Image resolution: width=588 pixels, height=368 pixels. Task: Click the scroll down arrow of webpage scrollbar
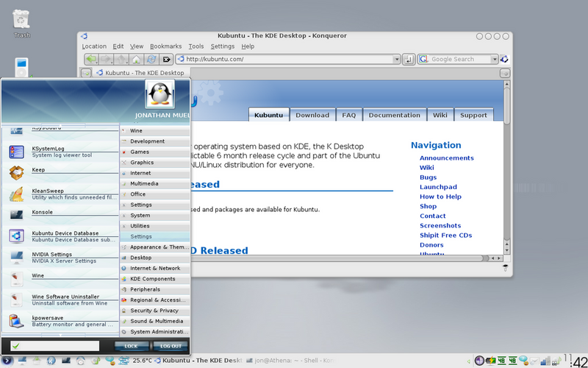506,250
